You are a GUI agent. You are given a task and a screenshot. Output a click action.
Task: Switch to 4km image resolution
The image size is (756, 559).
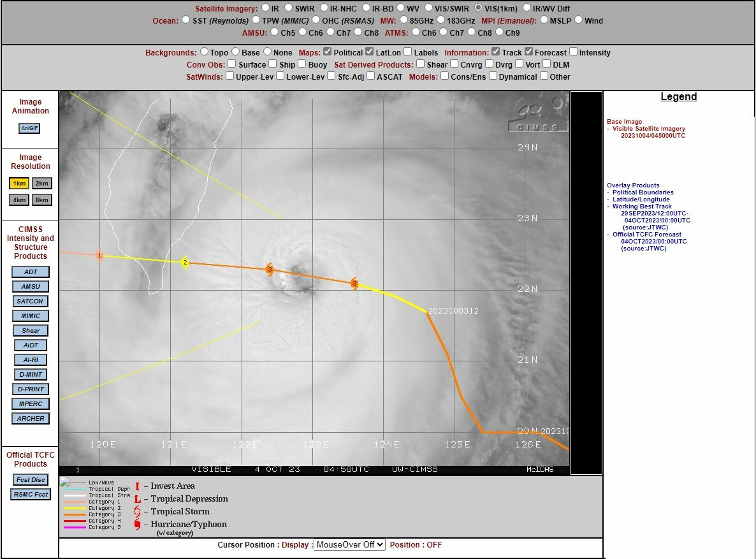[19, 200]
